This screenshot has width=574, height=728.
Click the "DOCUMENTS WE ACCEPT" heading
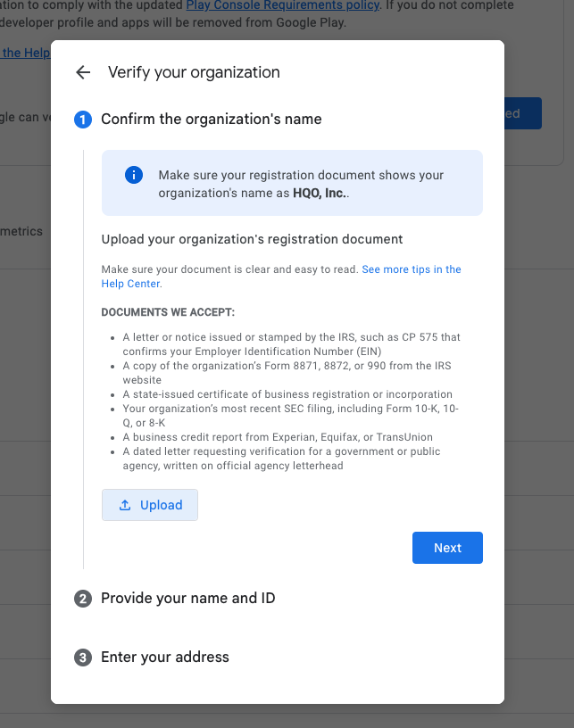point(168,312)
